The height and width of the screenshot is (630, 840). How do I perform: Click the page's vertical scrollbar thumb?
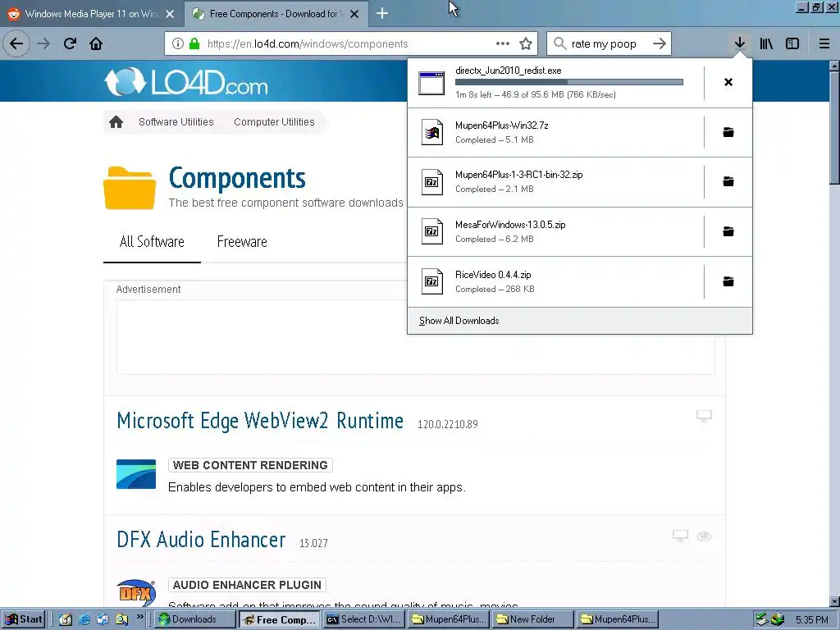point(834,129)
